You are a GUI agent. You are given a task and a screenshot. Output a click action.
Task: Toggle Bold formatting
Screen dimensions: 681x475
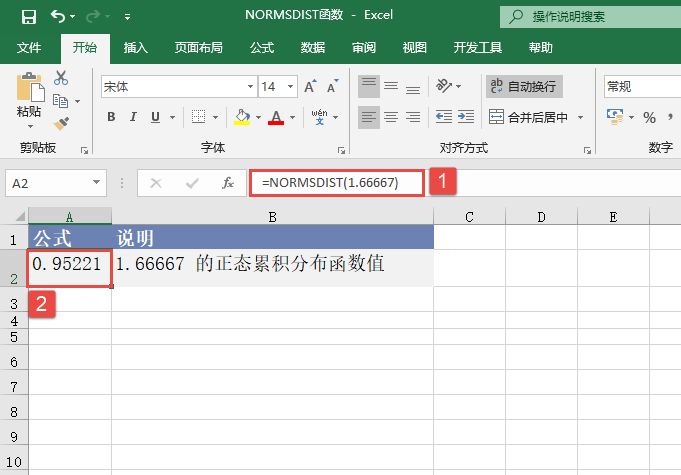coord(111,118)
